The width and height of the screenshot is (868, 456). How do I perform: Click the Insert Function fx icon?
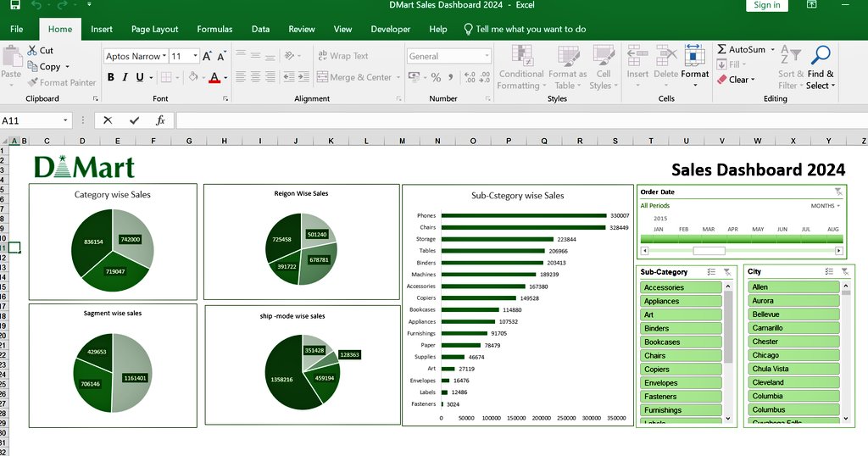point(160,120)
